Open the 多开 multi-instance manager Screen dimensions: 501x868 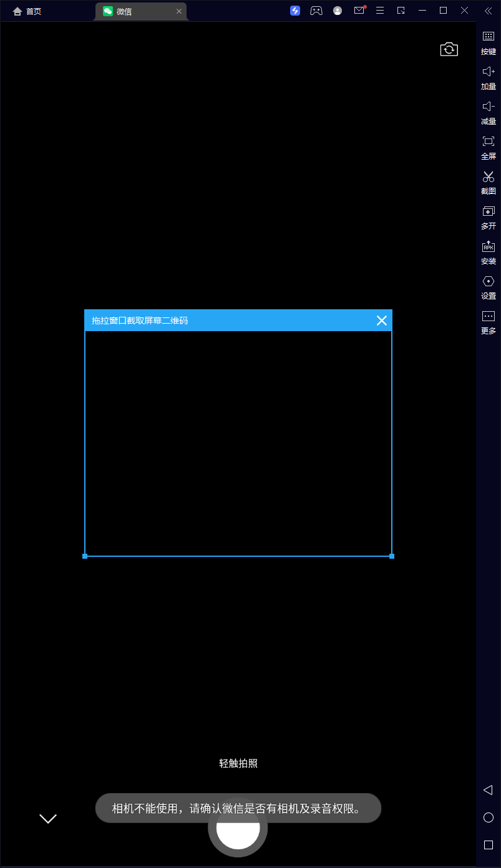tap(489, 217)
